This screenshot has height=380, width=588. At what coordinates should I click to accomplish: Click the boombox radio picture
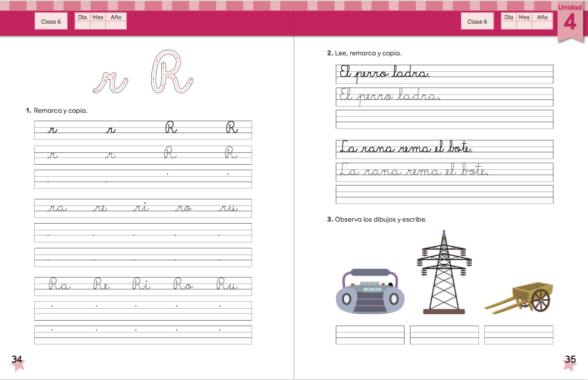coord(370,292)
